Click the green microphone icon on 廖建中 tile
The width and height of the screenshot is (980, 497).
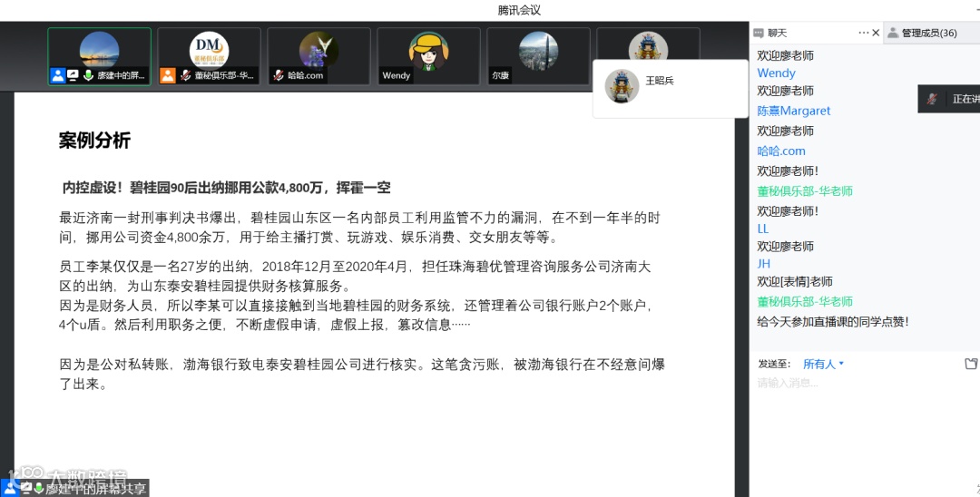(x=88, y=75)
